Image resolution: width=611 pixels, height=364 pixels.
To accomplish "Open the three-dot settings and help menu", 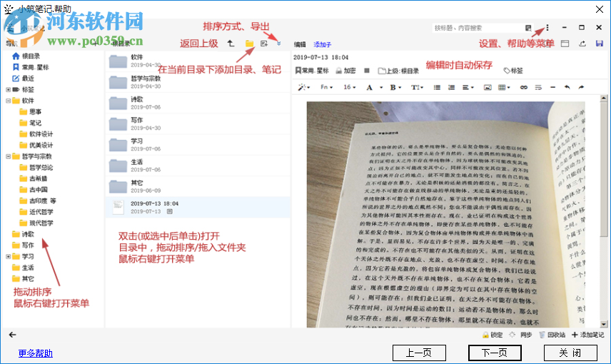I will pyautogui.click(x=547, y=28).
